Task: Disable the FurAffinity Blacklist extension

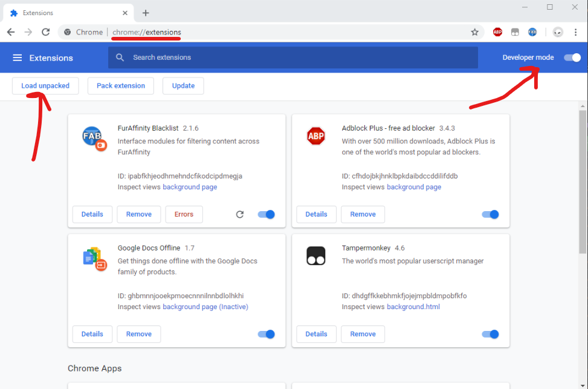Action: click(x=267, y=214)
